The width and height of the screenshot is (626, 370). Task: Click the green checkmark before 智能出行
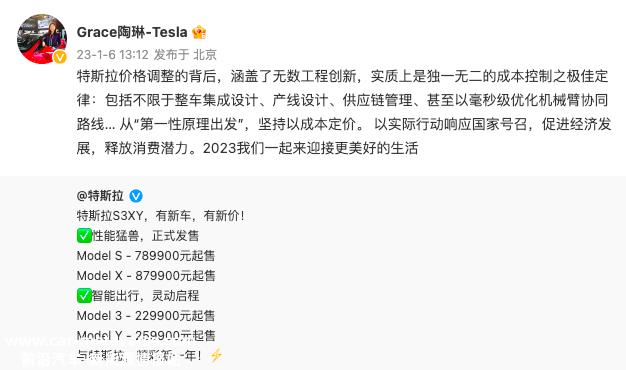pyautogui.click(x=84, y=296)
